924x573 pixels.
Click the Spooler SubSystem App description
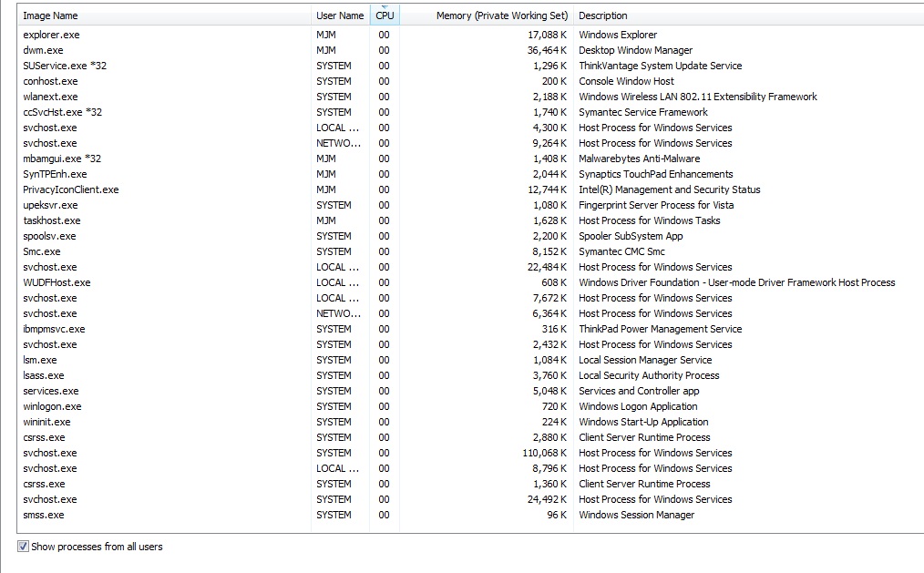pos(631,236)
